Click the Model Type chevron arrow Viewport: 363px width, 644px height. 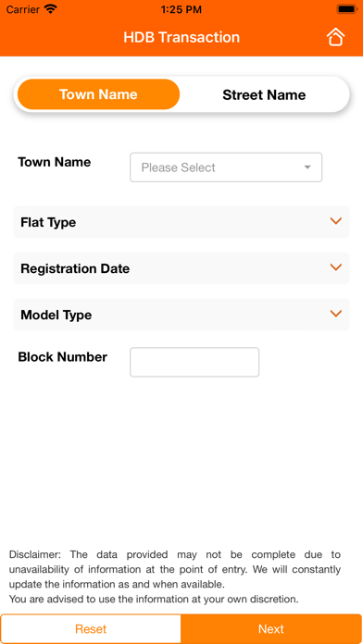point(336,314)
